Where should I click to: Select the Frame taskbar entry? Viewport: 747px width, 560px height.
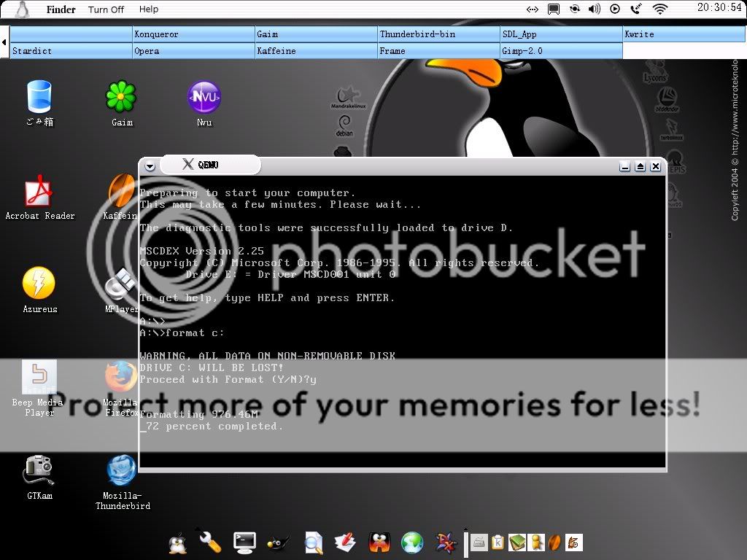(x=438, y=50)
